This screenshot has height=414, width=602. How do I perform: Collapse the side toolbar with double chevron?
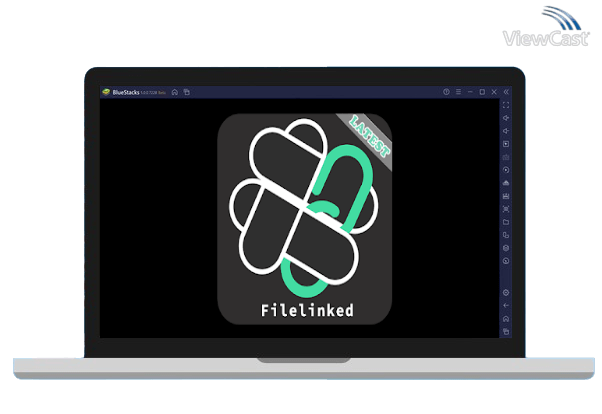tap(506, 92)
